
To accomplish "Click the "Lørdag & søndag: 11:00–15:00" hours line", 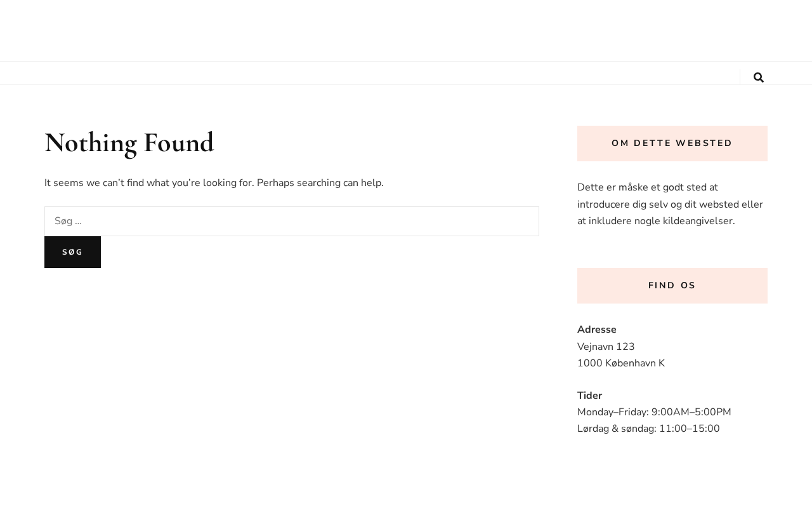I will click(648, 429).
